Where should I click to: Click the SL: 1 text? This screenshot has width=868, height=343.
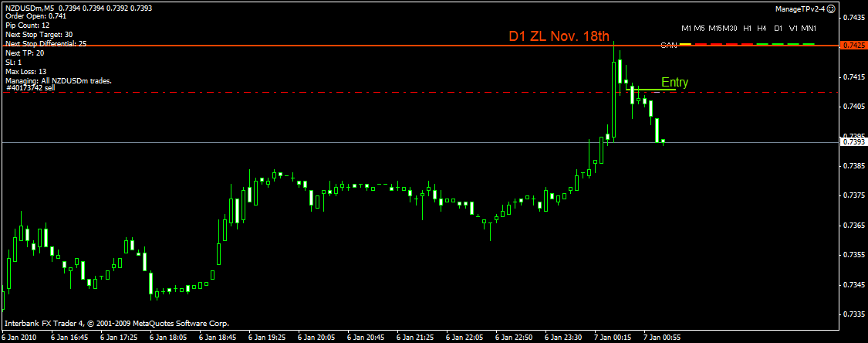[14, 62]
